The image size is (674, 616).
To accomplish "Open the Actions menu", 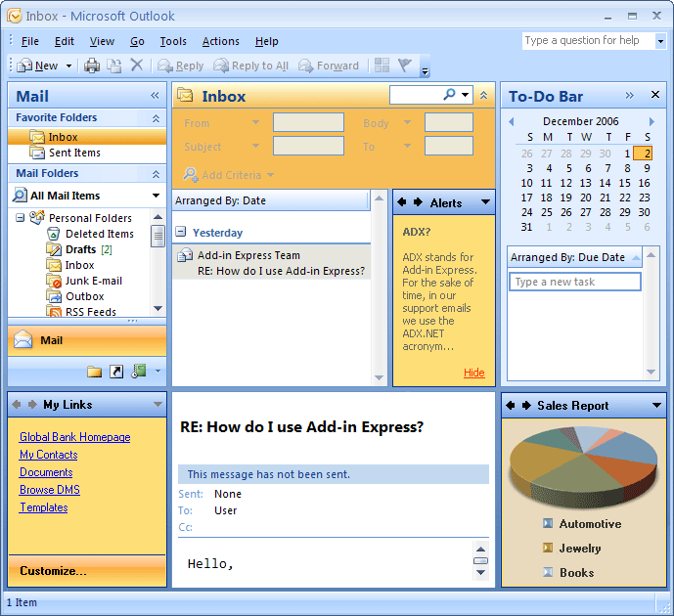I will pos(220,41).
